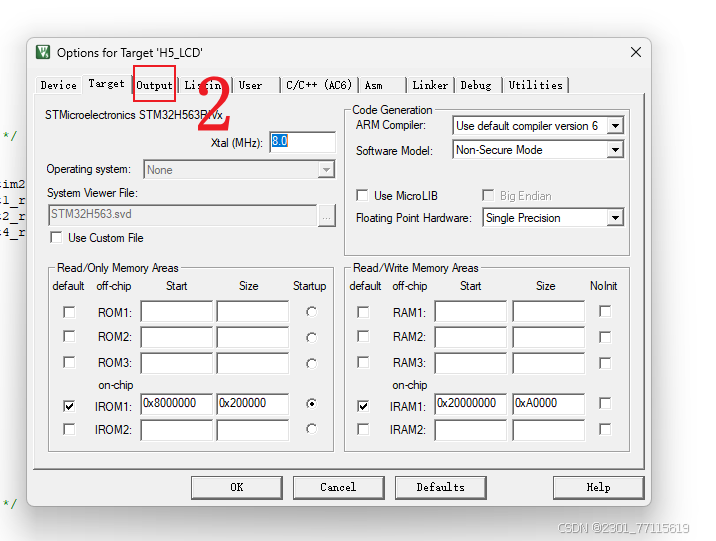This screenshot has height=541, width=716.
Task: Click the Cancel button
Action: click(x=338, y=488)
